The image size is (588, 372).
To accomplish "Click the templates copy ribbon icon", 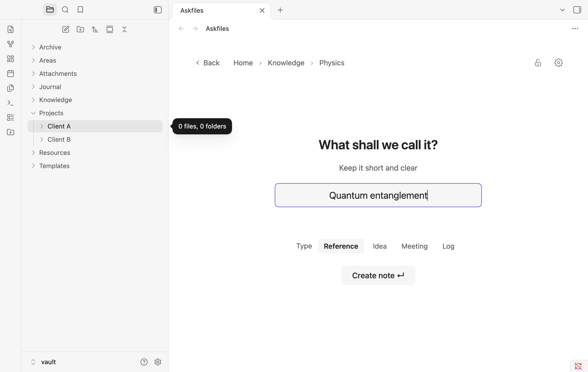I will pyautogui.click(x=11, y=88).
